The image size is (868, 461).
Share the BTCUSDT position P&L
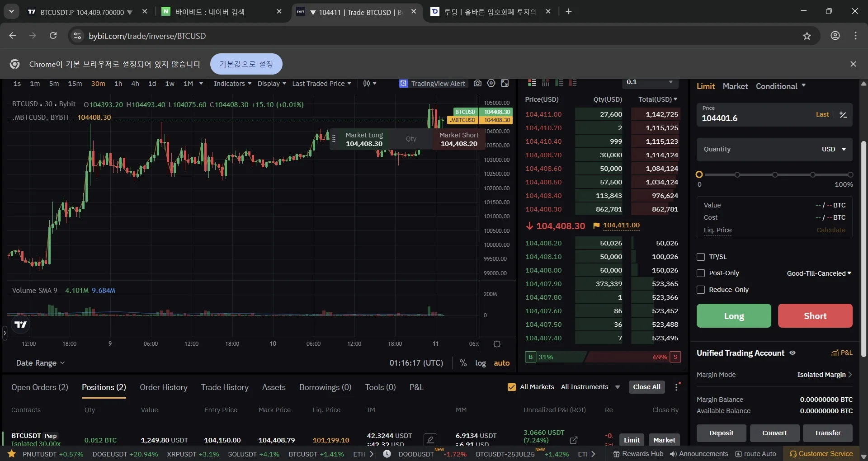click(x=574, y=440)
